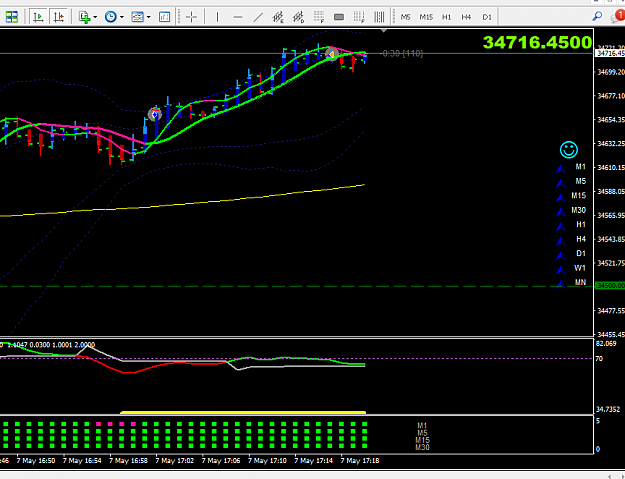The width and height of the screenshot is (625, 479).
Task: Switch chart to M15 timeframe
Action: click(x=426, y=17)
